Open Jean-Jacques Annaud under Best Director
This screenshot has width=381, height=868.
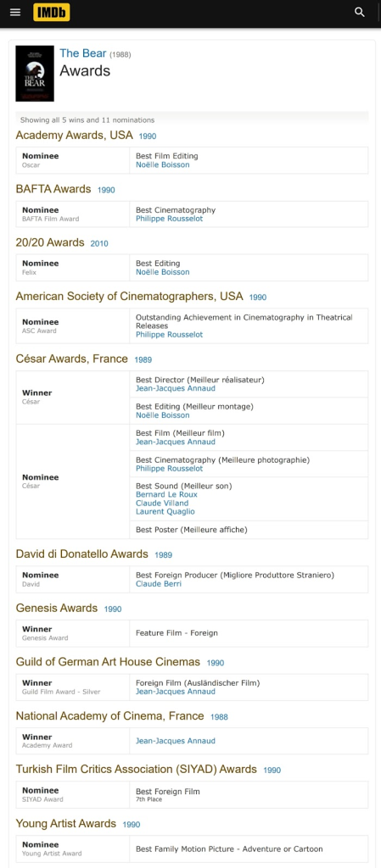click(176, 388)
